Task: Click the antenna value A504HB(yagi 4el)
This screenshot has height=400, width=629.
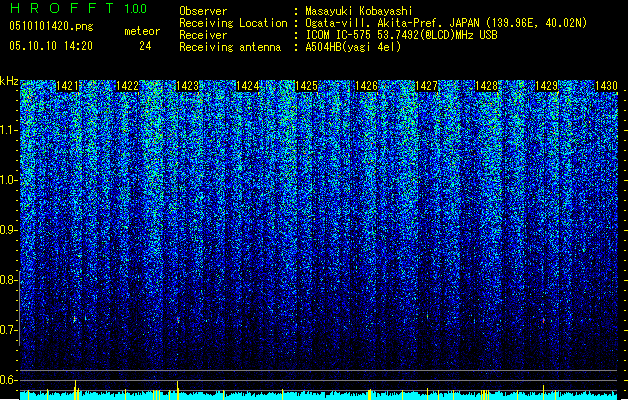Action: tap(353, 47)
